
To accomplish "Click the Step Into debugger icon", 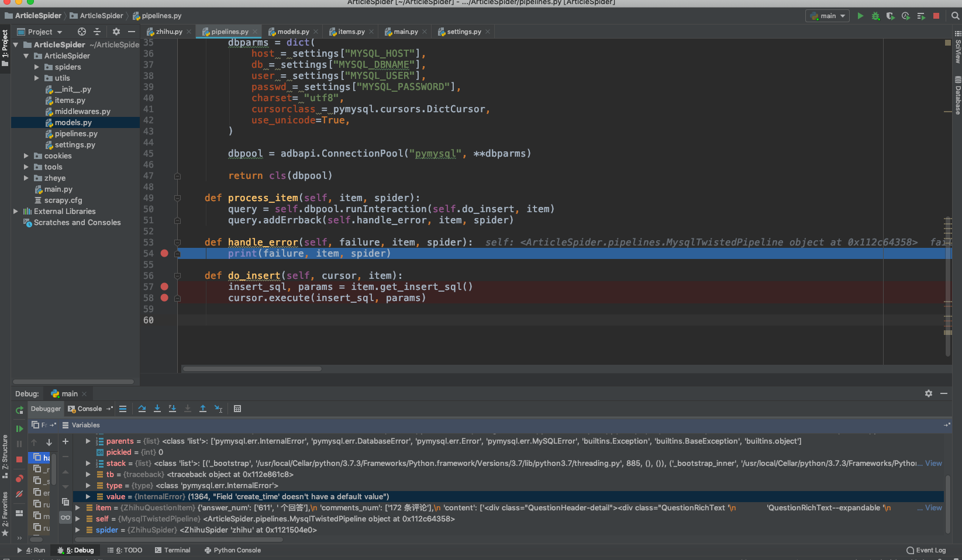I will [x=157, y=409].
